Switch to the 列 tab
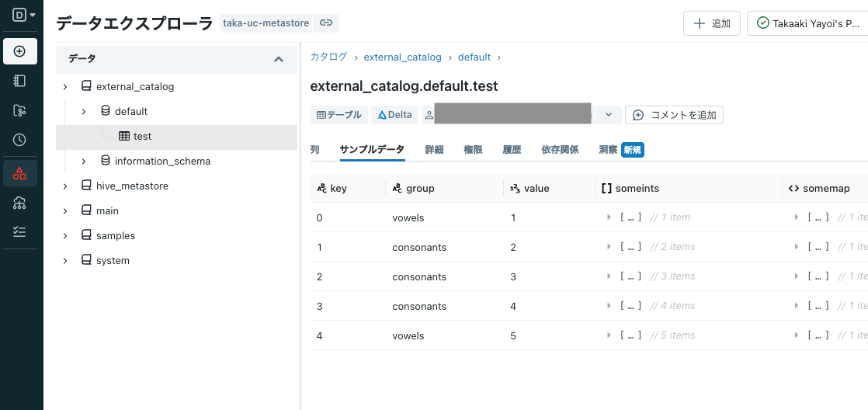The width and height of the screenshot is (868, 410). 315,149
